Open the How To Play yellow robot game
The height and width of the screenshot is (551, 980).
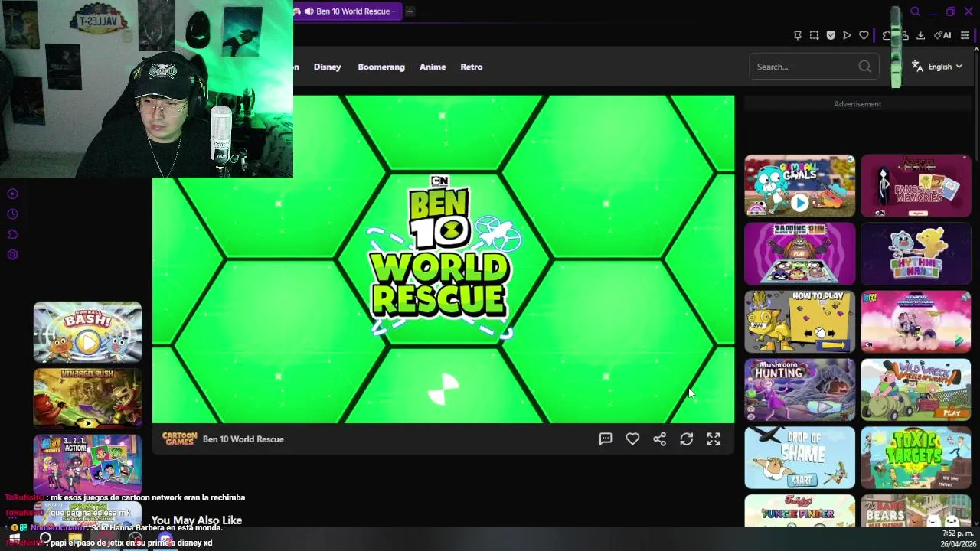tap(800, 321)
